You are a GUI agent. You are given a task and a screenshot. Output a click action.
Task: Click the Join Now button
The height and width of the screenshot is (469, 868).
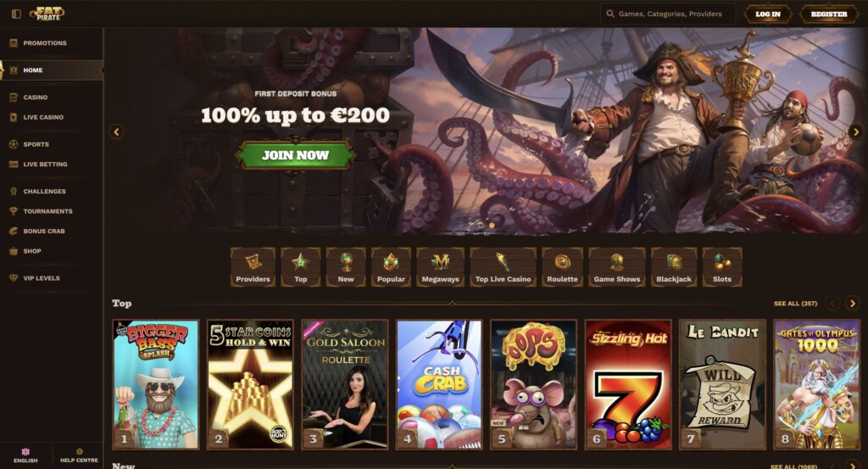296,155
